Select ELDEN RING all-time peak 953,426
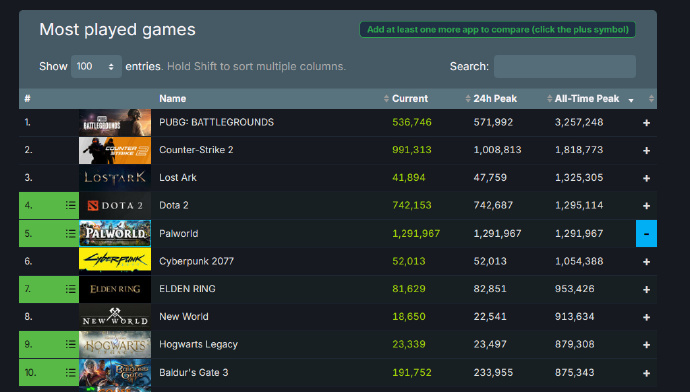Viewport: 690px width, 392px height. coord(575,289)
